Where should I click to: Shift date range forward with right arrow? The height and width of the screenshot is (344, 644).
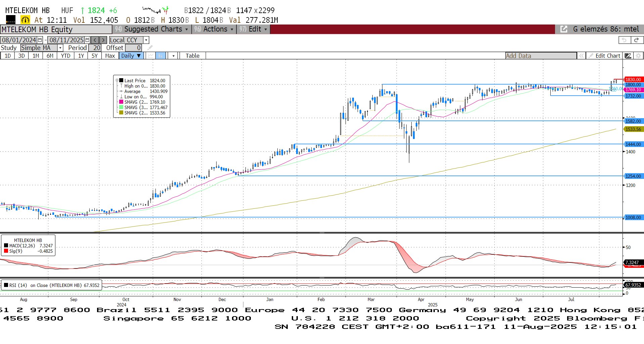point(103,40)
